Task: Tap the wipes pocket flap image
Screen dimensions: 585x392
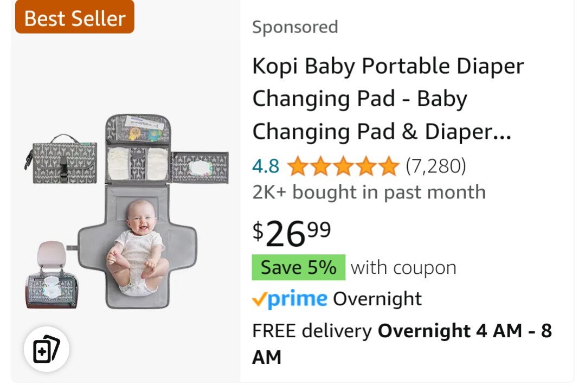Action: tap(200, 167)
